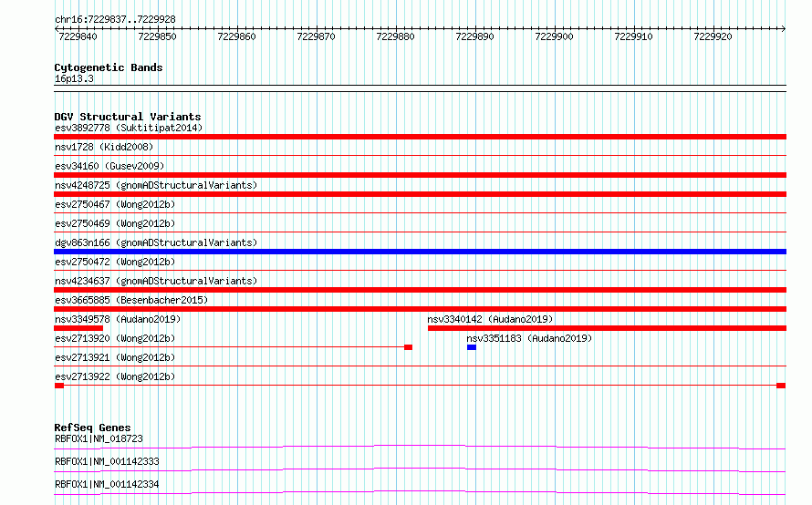Click the red bar under nsv4248725
The width and height of the screenshot is (812, 505).
[x=420, y=194]
